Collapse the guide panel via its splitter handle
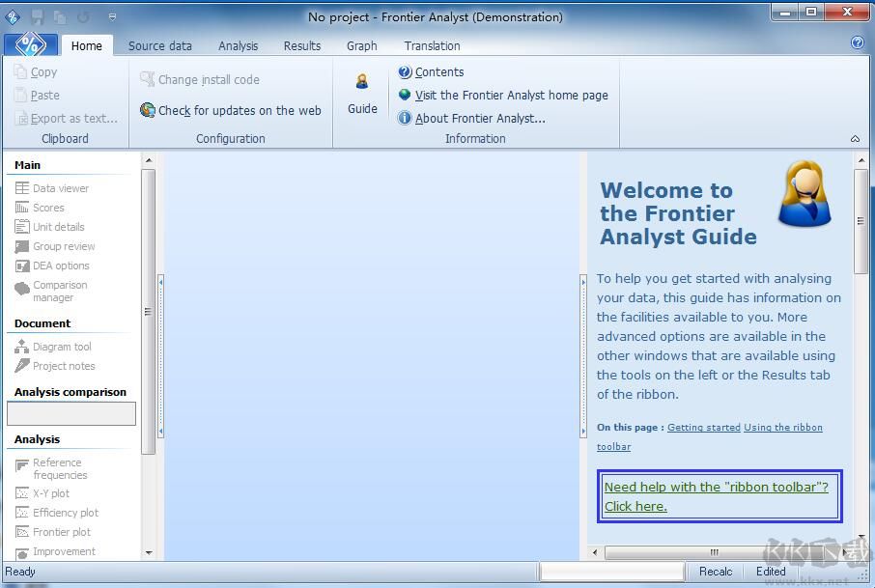Image resolution: width=875 pixels, height=588 pixels. [582, 356]
